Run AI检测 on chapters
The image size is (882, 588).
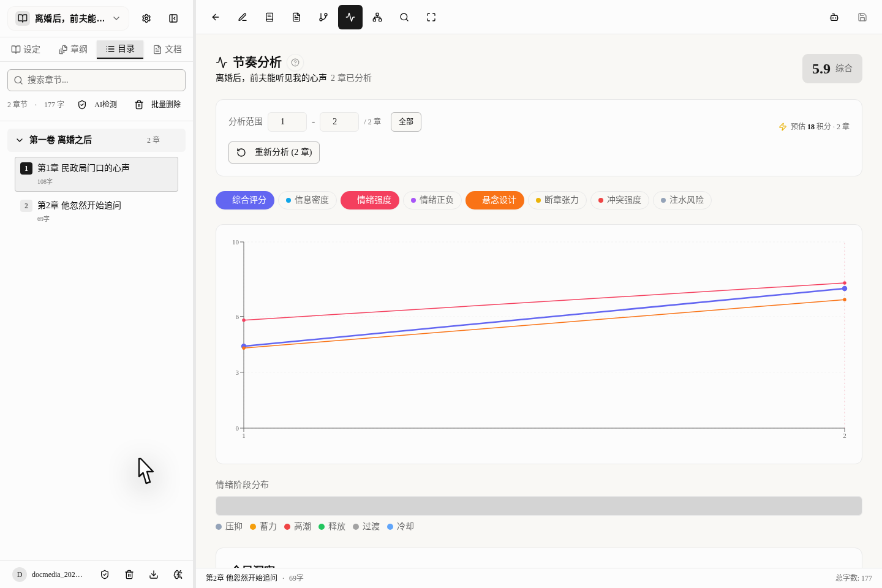[99, 104]
